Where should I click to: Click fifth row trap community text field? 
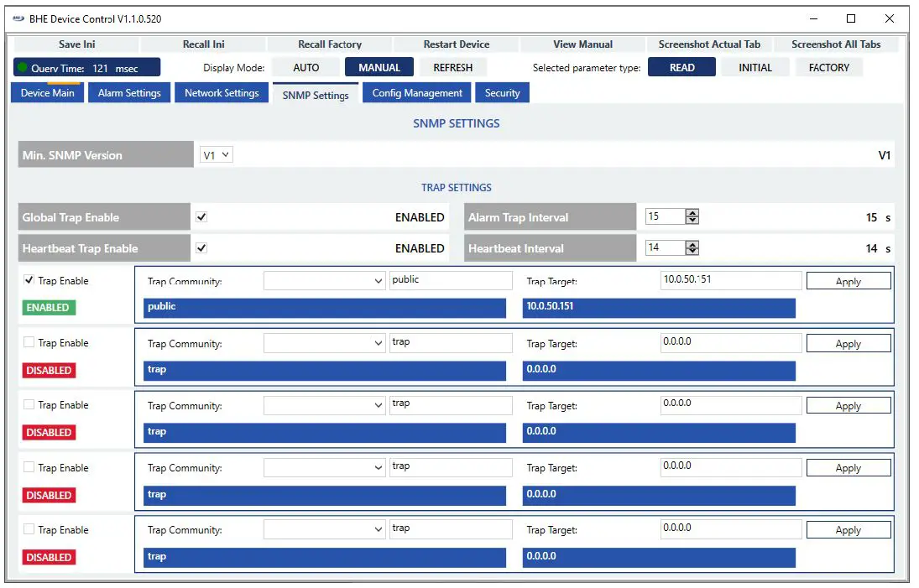451,528
